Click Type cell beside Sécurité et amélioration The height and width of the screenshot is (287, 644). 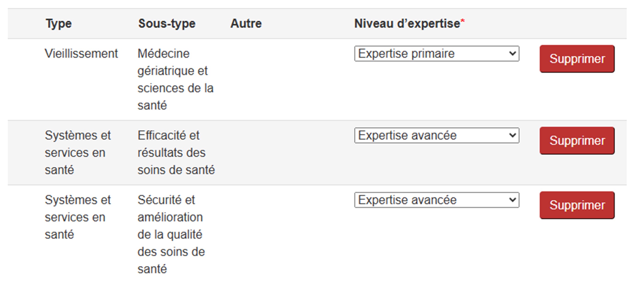pos(77,217)
